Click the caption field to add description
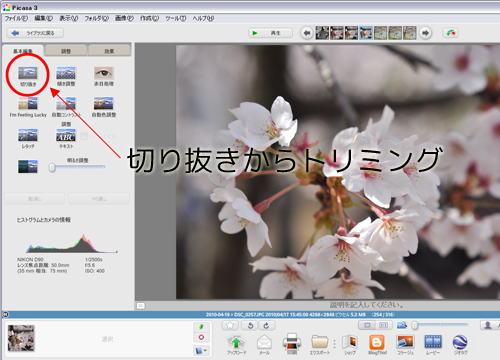The width and height of the screenshot is (500, 360). 367,305
